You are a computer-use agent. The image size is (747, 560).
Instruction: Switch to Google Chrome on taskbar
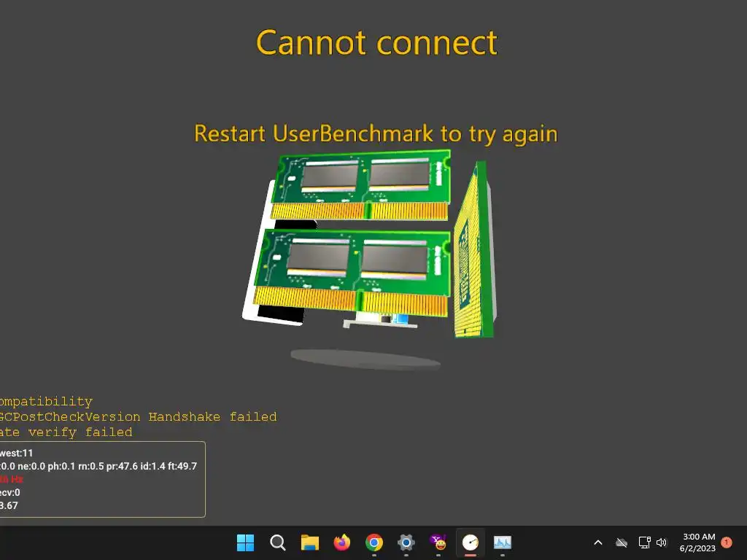coord(374,542)
